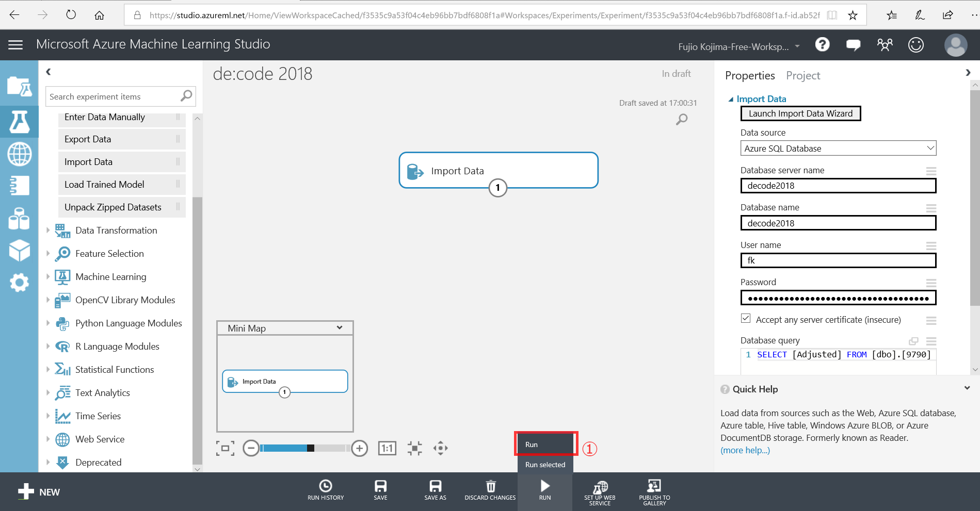Expand Feature Selection category

tap(48, 254)
